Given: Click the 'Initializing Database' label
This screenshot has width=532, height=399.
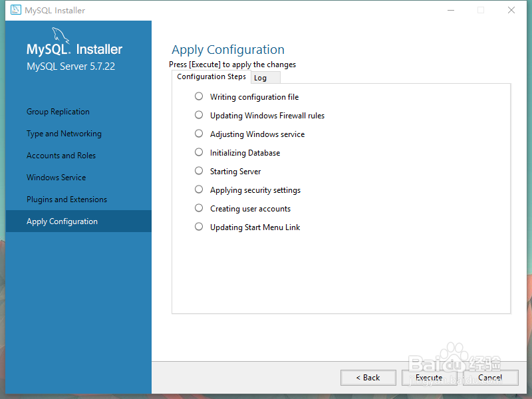Looking at the screenshot, I should (x=245, y=153).
